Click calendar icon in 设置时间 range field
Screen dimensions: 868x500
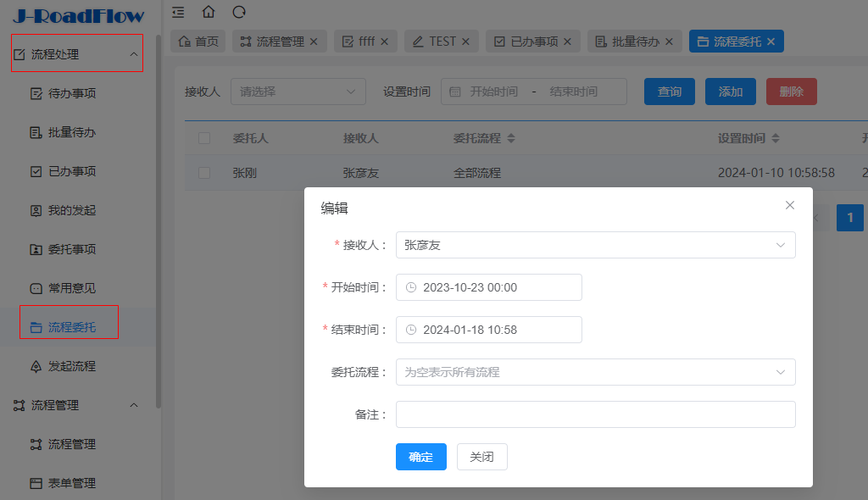[455, 92]
